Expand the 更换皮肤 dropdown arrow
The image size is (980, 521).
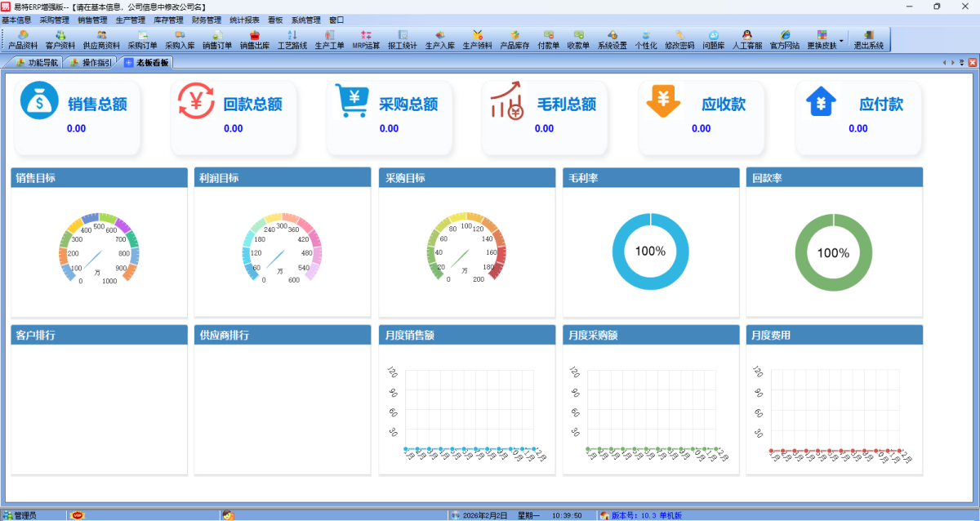[x=841, y=39]
